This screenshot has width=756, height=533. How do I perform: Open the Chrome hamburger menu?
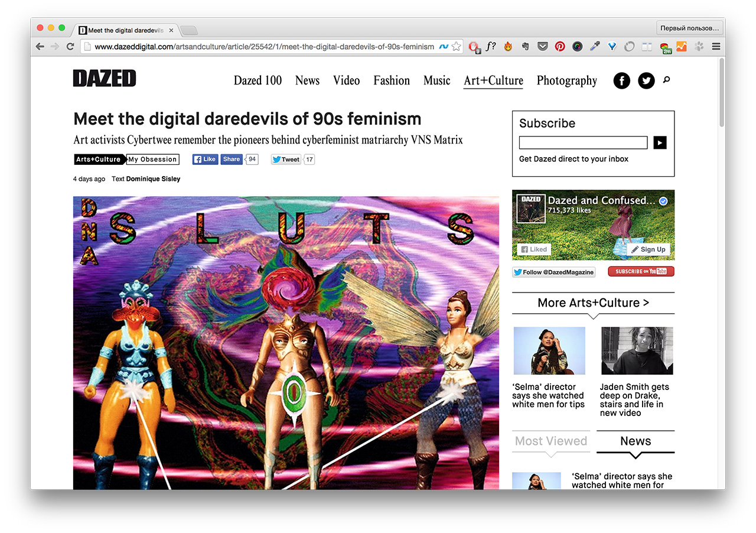[716, 47]
